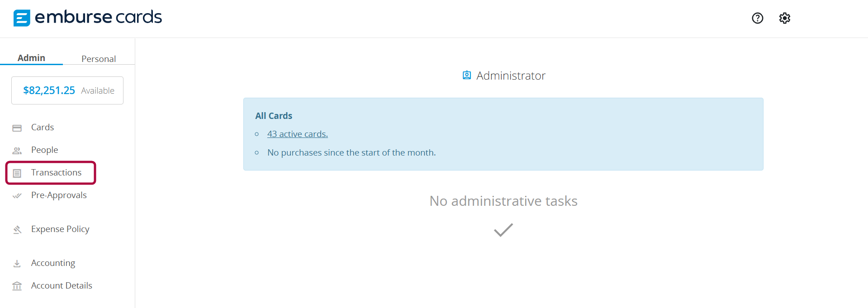Click the Expense Policy gavel icon
Screen dimensions: 868x308
17,230
